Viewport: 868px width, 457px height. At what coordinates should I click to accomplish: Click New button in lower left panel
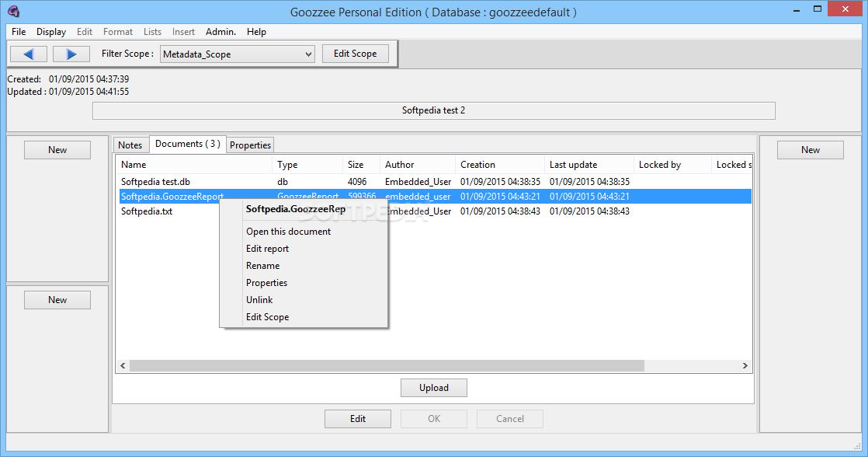point(57,300)
